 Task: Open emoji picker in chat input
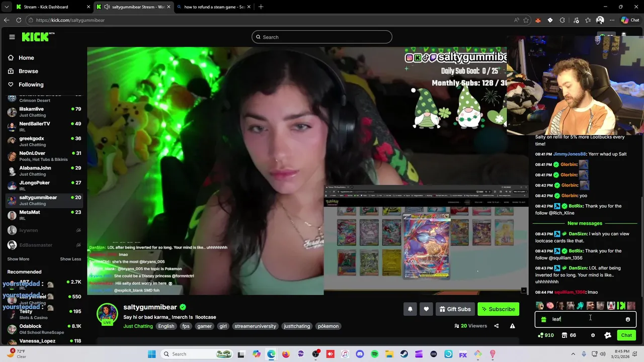click(x=627, y=319)
